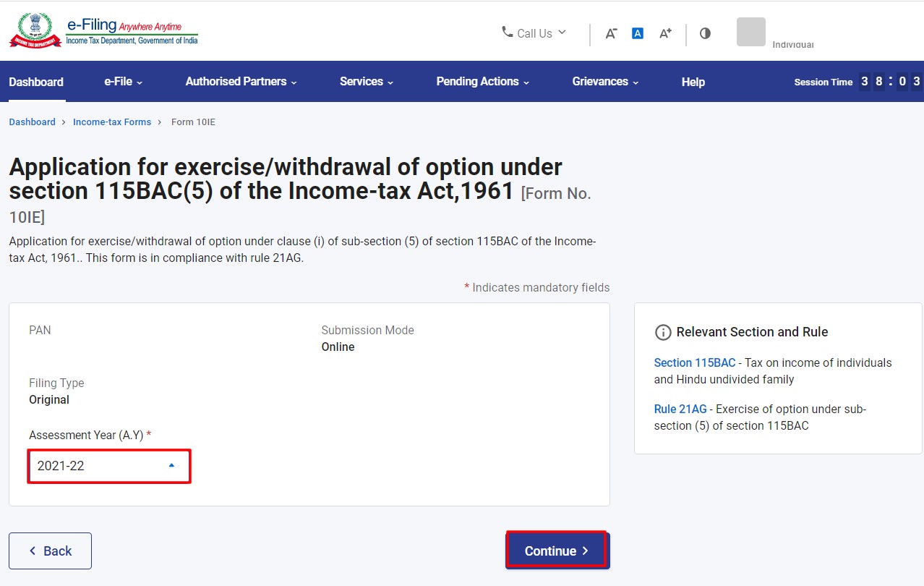This screenshot has width=924, height=586.
Task: Reset to default font size A icon
Action: (638, 33)
